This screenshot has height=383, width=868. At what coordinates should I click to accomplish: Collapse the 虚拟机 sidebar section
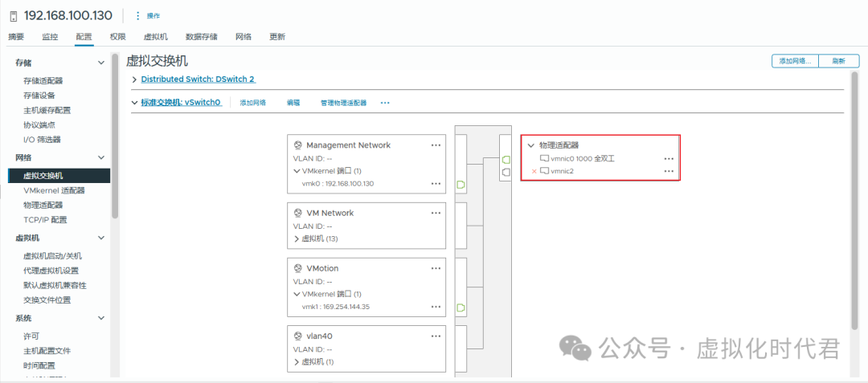[100, 238]
